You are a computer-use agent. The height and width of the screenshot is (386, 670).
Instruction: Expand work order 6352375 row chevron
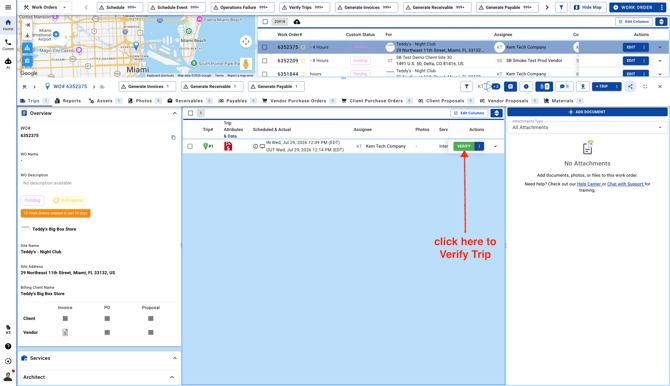coord(660,47)
